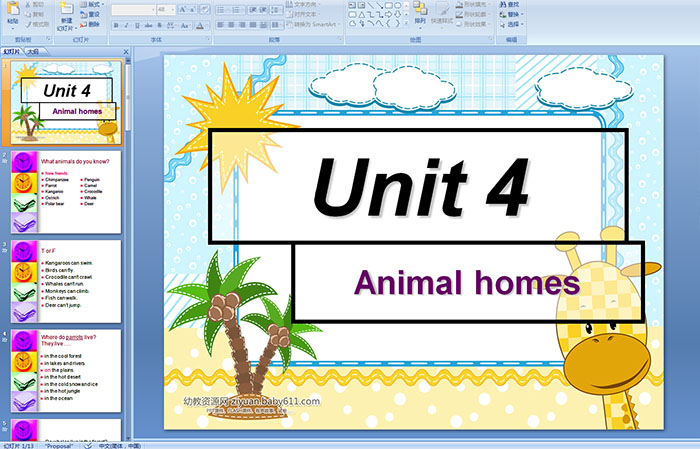
Task: Click the New Slide (新建幻灯片) icon
Action: pyautogui.click(x=67, y=9)
